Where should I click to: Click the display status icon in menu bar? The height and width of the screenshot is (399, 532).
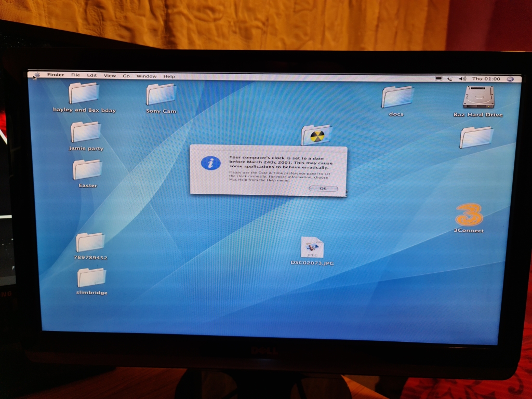438,78
